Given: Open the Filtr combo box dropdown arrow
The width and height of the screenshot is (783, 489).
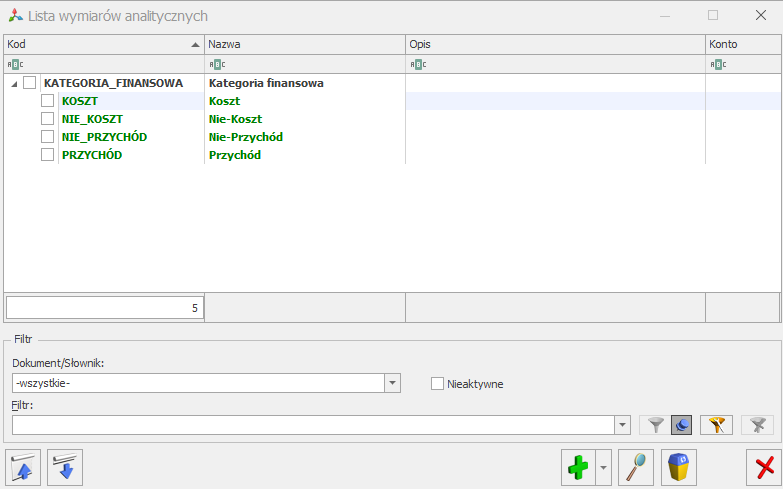Looking at the screenshot, I should click(x=622, y=425).
